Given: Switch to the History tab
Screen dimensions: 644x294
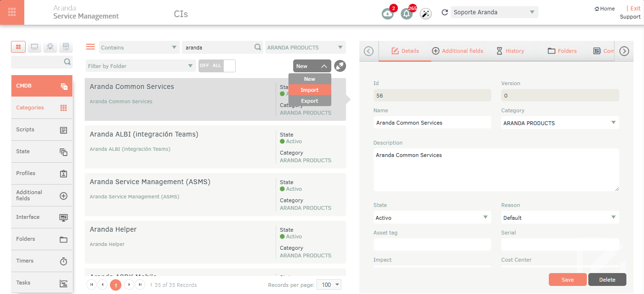Looking at the screenshot, I should click(510, 51).
